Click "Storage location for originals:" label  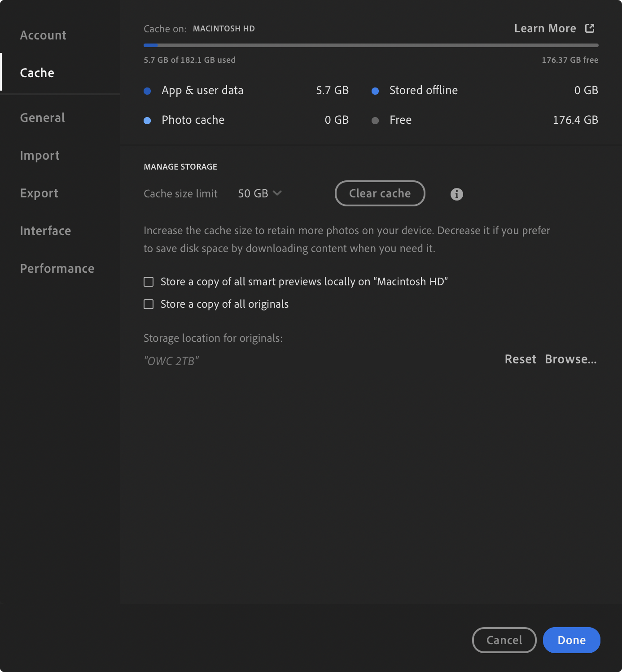213,338
